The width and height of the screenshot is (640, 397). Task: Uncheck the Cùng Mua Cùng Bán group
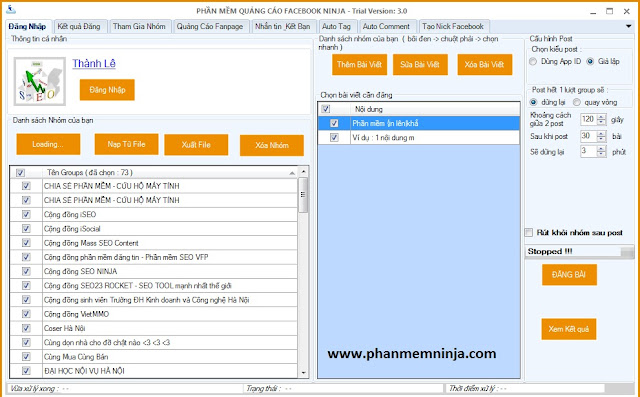click(x=26, y=357)
